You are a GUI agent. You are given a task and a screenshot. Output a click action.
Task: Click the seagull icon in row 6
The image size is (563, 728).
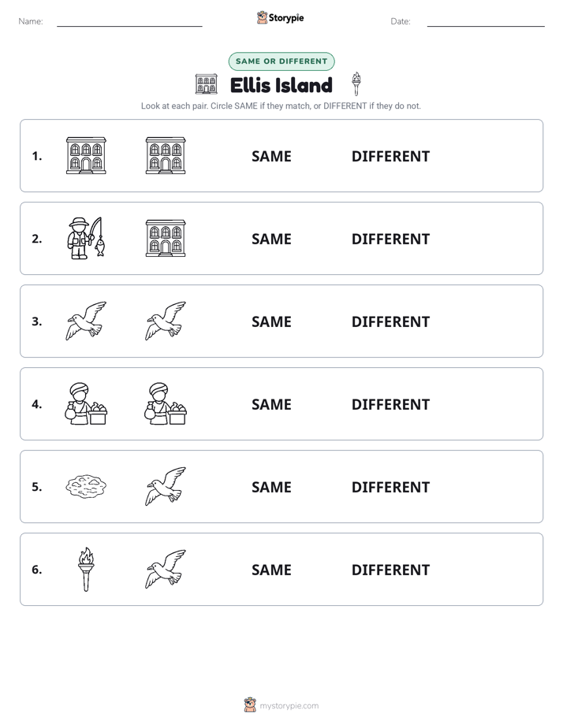[x=166, y=569]
